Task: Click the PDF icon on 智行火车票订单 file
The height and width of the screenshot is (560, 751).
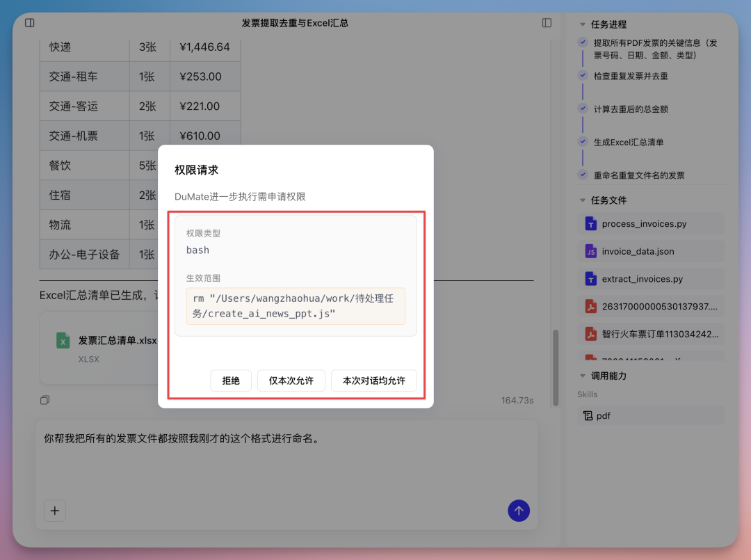Action: pyautogui.click(x=592, y=334)
